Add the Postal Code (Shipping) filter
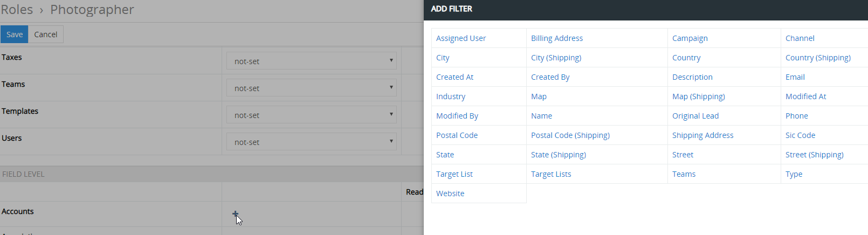Viewport: 868px width, 235px height. click(570, 135)
